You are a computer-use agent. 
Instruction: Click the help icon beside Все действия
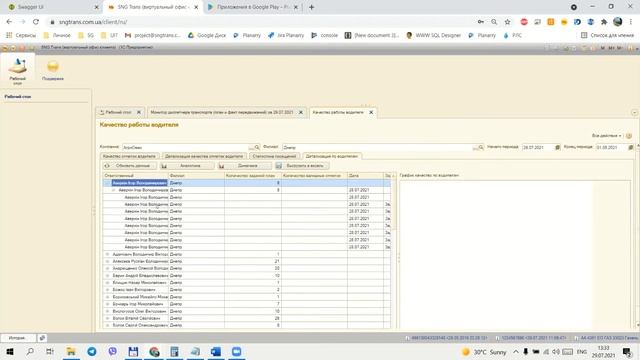(x=629, y=136)
